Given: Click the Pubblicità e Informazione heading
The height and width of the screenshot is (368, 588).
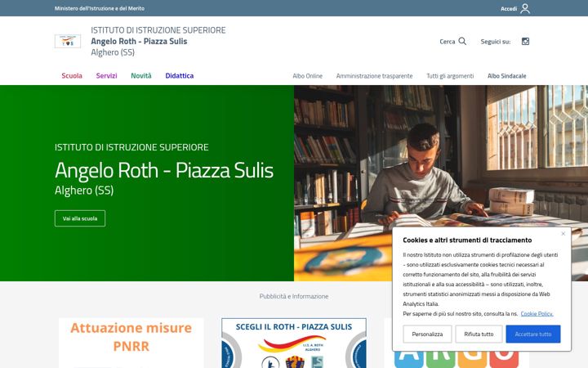Looking at the screenshot, I should [294, 296].
